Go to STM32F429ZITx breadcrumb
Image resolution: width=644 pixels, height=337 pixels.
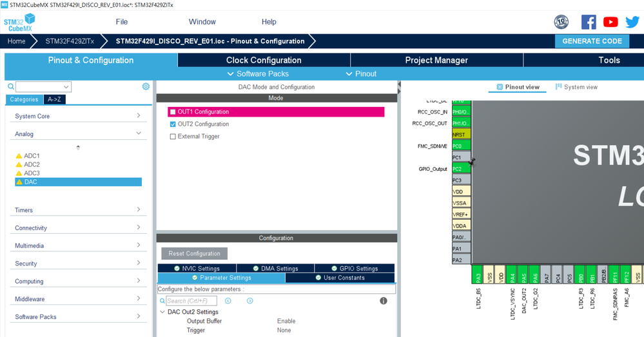[70, 41]
